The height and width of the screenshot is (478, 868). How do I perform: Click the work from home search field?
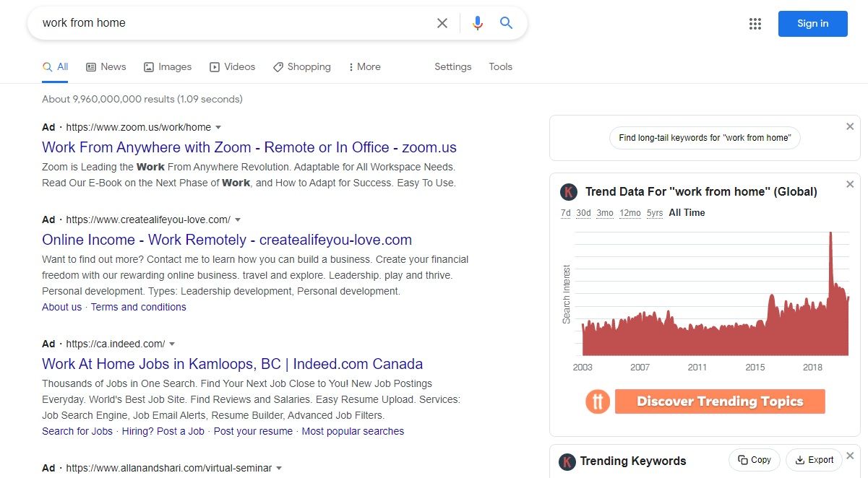pyautogui.click(x=231, y=23)
